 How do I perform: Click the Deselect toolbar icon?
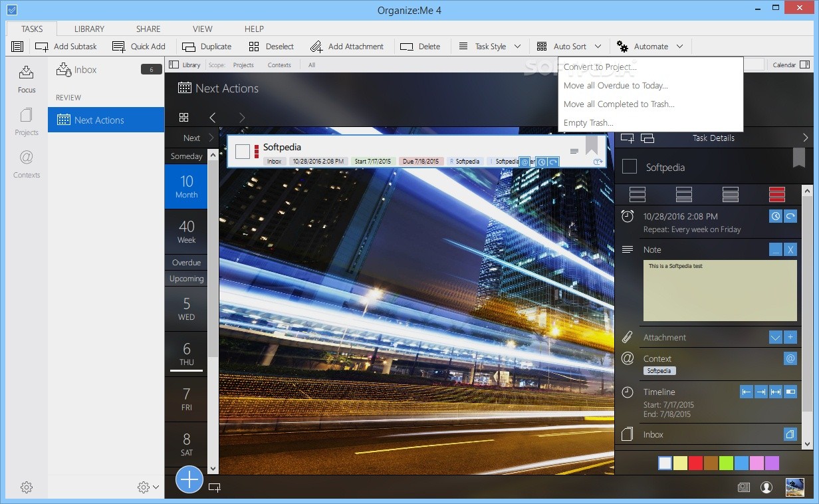pos(254,47)
